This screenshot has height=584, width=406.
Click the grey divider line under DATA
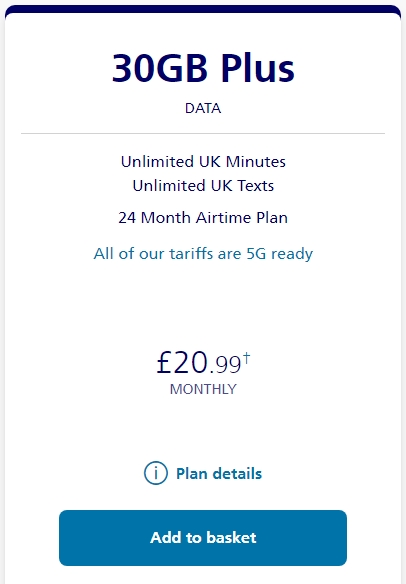pyautogui.click(x=203, y=133)
